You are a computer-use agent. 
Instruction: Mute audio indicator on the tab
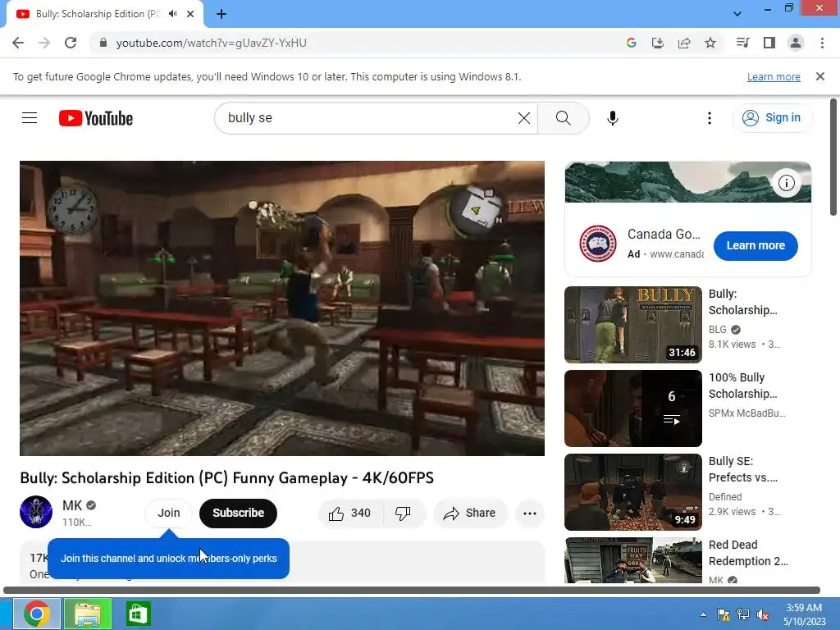pyautogui.click(x=172, y=14)
